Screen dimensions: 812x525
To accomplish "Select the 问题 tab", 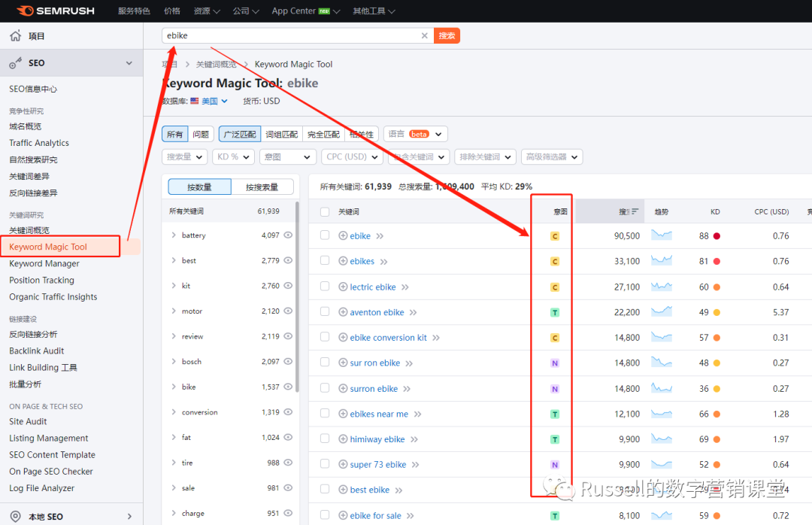I will click(201, 134).
